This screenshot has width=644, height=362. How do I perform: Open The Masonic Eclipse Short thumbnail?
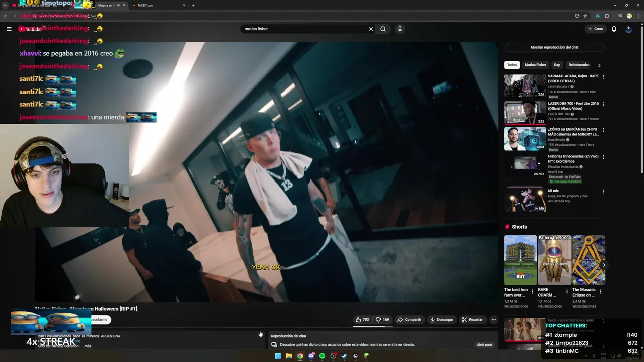[x=589, y=260]
